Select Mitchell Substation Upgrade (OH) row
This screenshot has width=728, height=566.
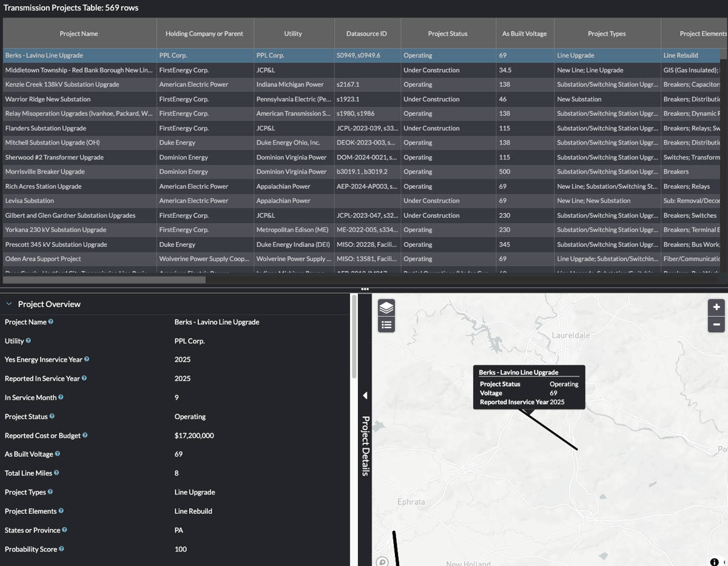point(362,143)
